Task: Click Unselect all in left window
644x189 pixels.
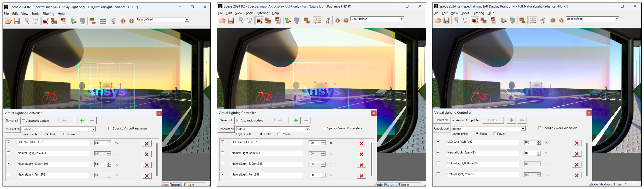Action: [12, 129]
